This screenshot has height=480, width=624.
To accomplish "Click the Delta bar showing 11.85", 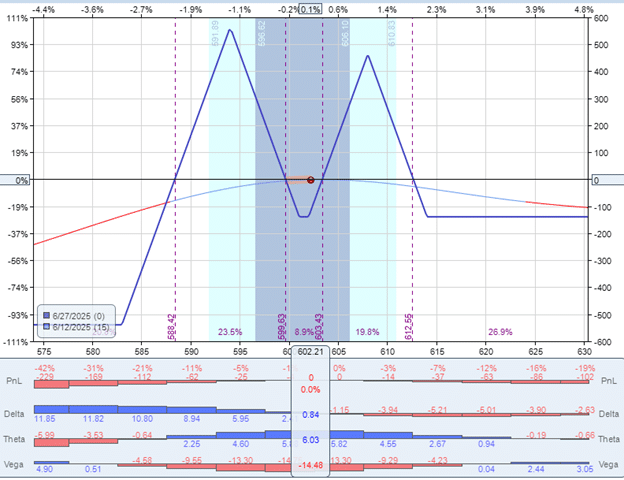I will (48, 409).
